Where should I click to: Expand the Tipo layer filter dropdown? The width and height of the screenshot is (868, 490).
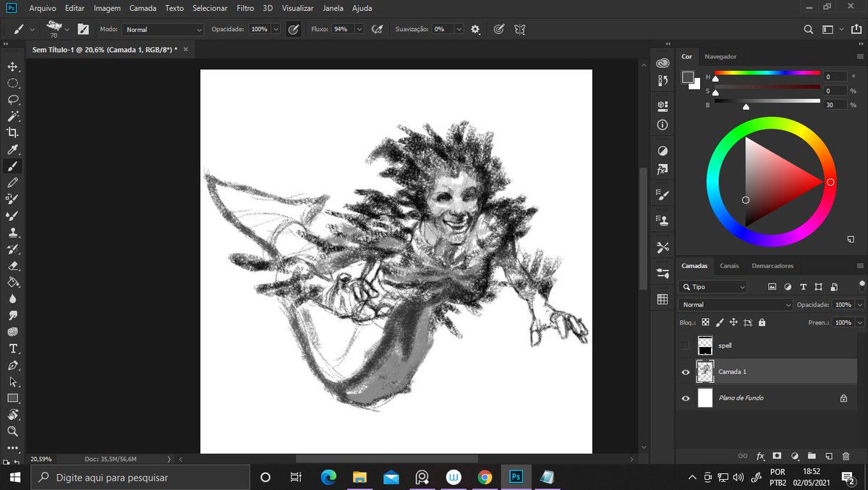tap(713, 287)
